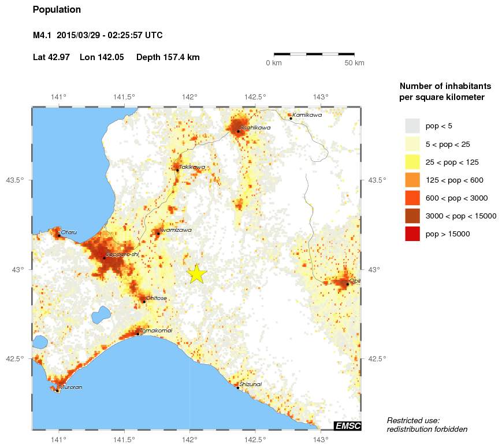This screenshot has width=502, height=448.
Task: Select the Otaru city marker
Action: tap(58, 235)
